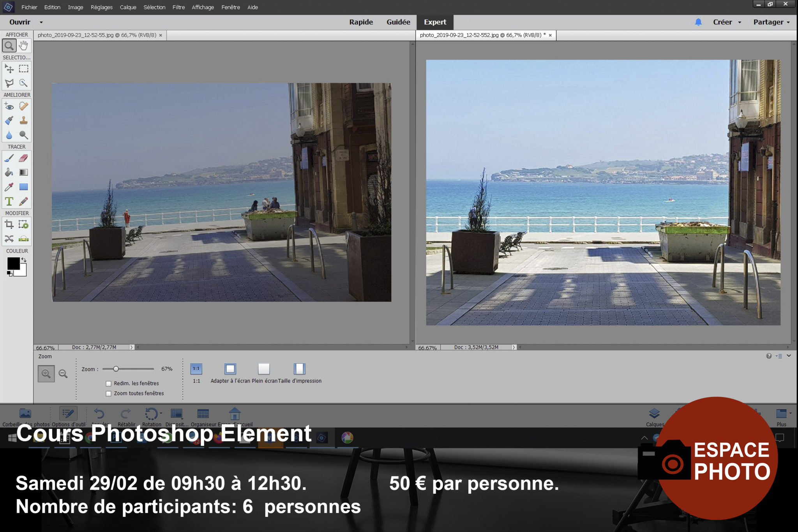Select the Straighten level tool

click(23, 239)
